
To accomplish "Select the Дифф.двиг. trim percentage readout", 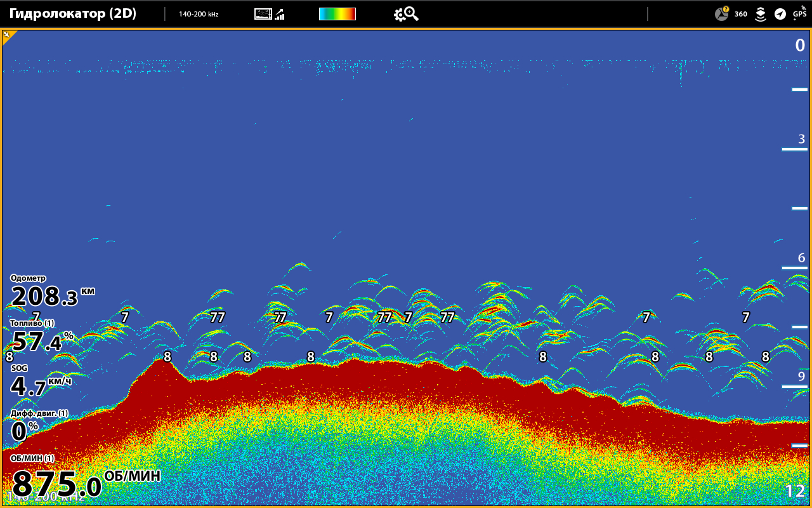I will 38,427.
